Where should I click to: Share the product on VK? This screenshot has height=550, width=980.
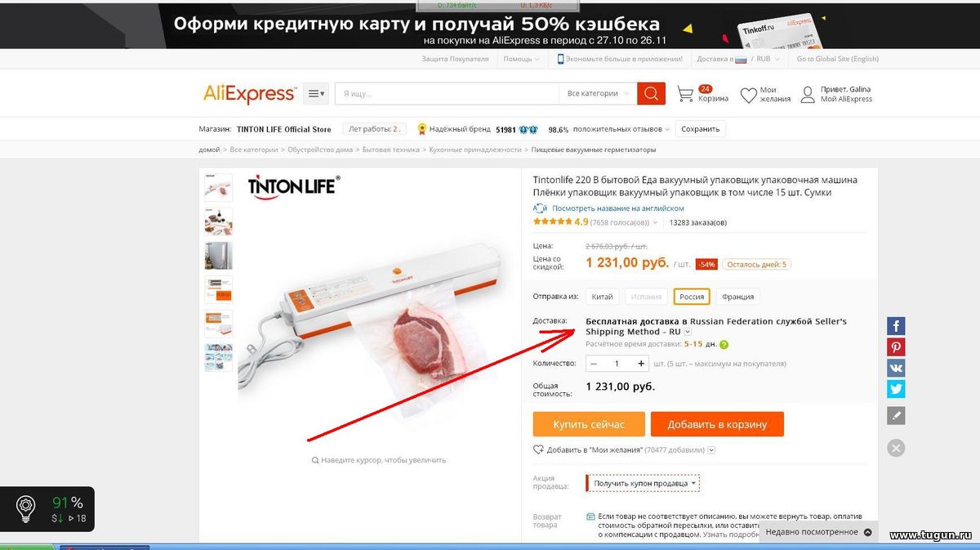click(x=896, y=368)
